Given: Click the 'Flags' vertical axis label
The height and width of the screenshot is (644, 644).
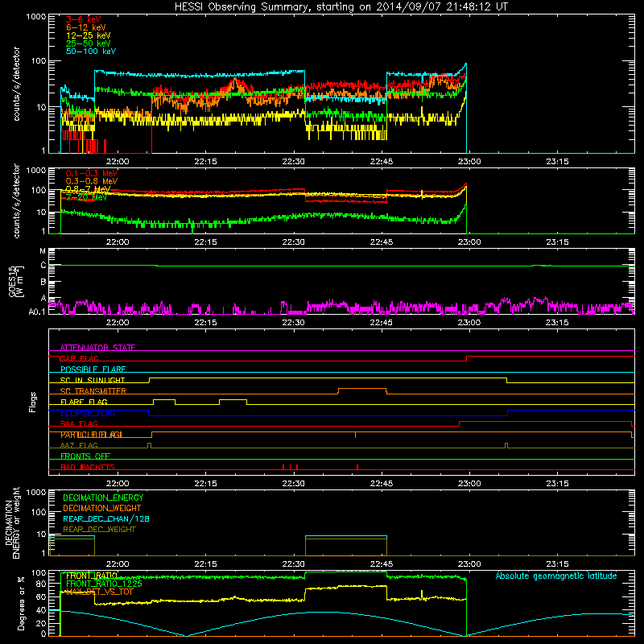Looking at the screenshot, I should pos(33,402).
